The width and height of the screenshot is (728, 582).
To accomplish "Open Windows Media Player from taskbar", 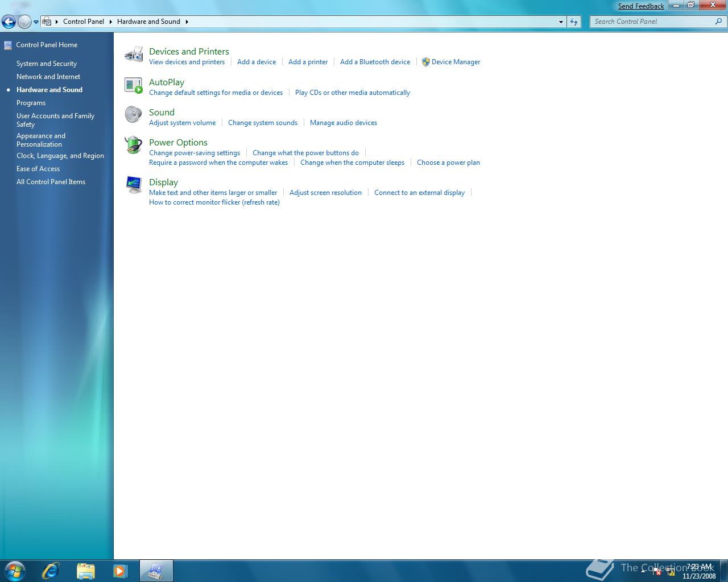I will coord(121,571).
